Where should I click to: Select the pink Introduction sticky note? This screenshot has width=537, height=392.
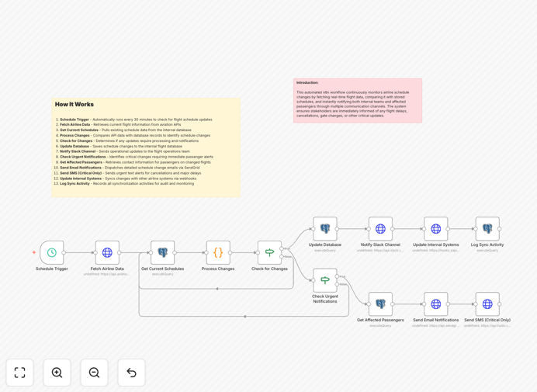pos(358,100)
